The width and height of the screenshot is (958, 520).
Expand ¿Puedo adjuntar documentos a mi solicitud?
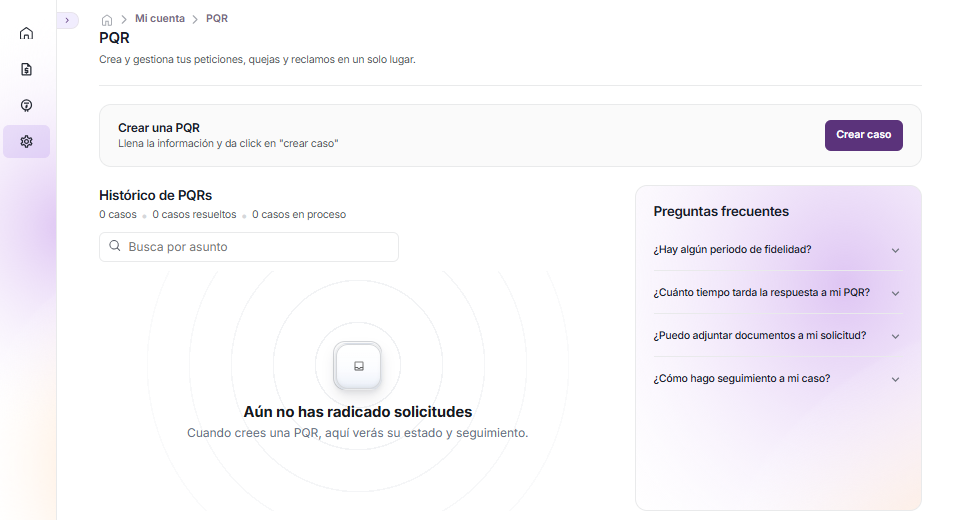pyautogui.click(x=777, y=335)
